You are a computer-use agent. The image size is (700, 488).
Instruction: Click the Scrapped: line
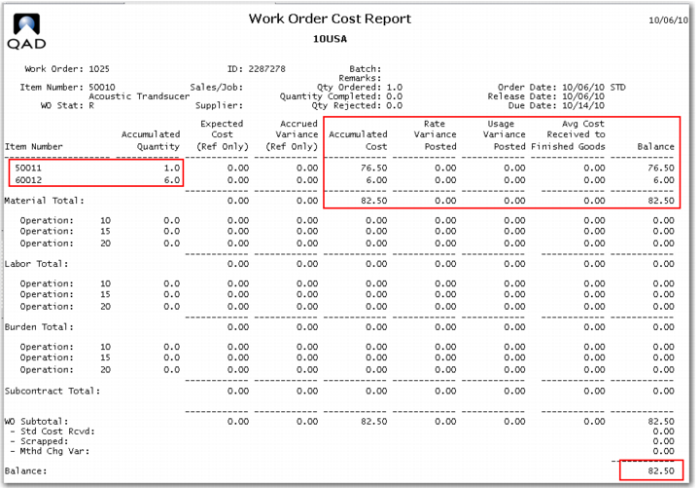coord(39,441)
